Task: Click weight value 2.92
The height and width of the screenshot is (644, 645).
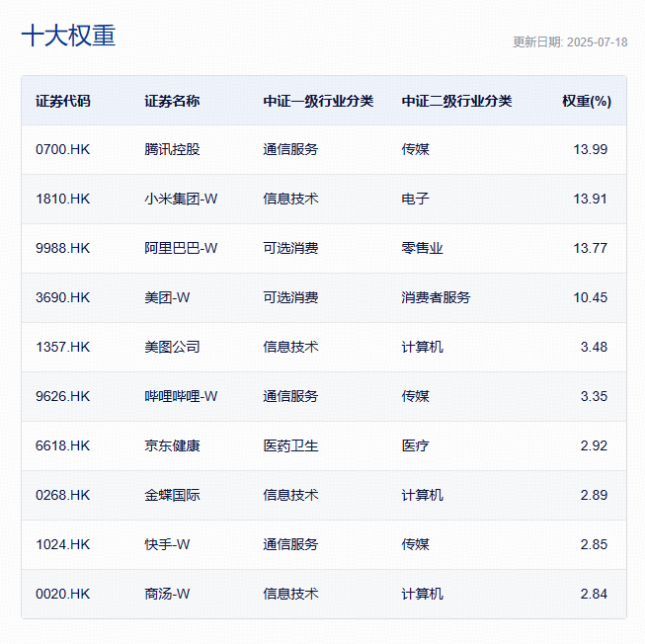Action: click(x=594, y=445)
